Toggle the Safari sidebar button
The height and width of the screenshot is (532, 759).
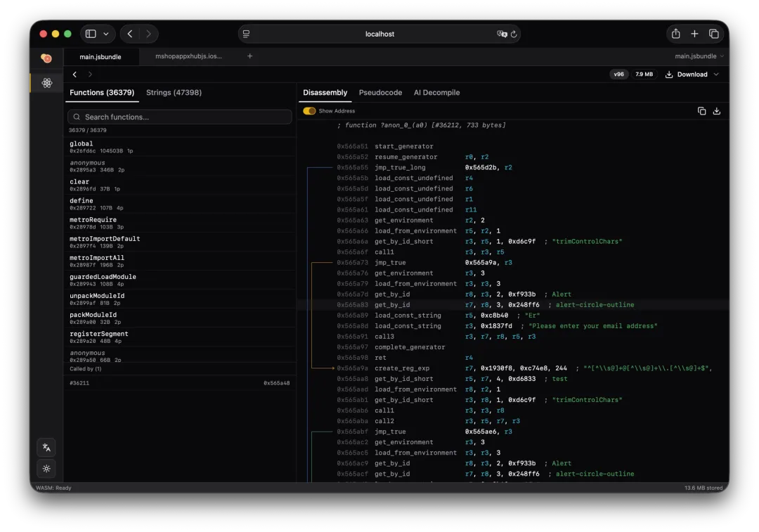coord(91,34)
